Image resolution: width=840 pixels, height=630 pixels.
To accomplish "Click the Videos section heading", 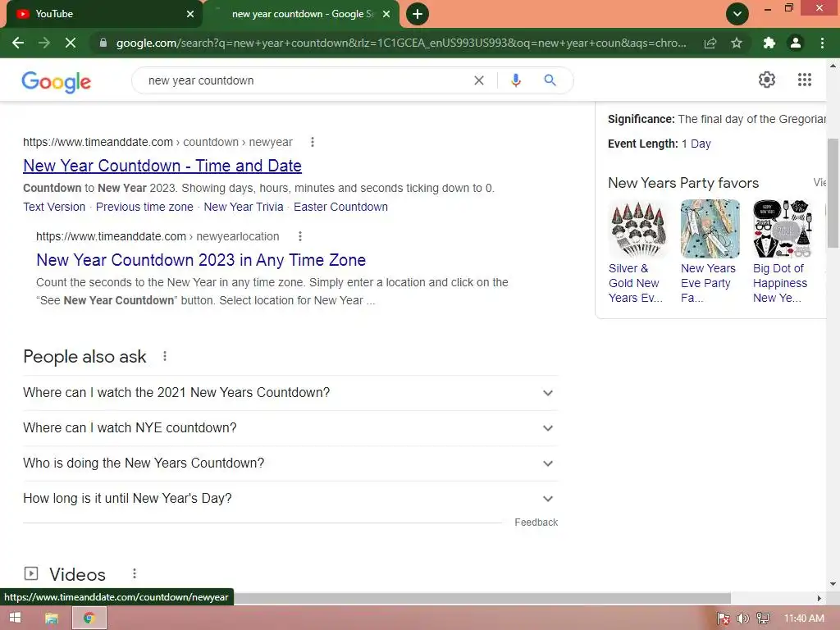I will [77, 574].
